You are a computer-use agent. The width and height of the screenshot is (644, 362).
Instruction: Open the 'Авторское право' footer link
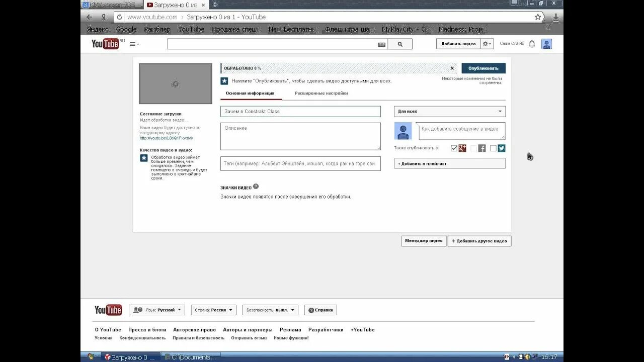click(x=194, y=330)
